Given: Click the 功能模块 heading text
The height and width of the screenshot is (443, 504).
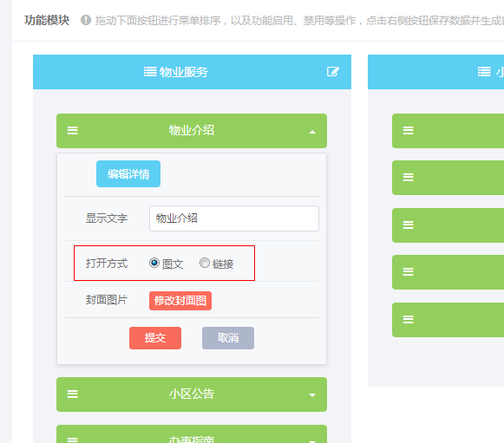Looking at the screenshot, I should click(47, 20).
